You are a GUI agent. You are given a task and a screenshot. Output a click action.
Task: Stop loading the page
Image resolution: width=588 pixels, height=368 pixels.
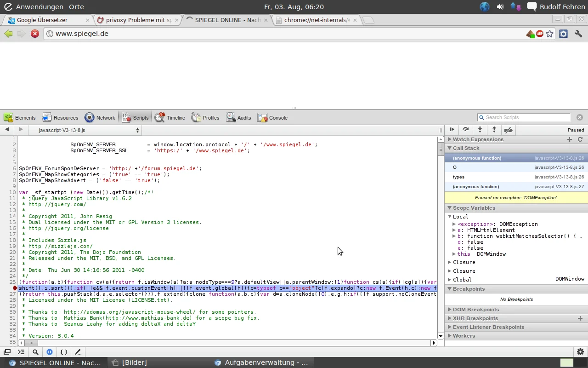[x=35, y=34]
